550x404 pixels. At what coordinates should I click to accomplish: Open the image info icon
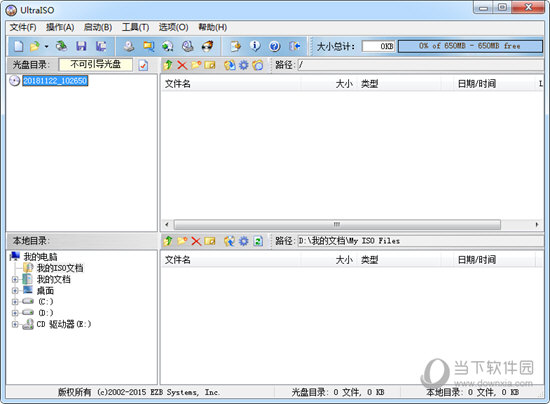[255, 46]
